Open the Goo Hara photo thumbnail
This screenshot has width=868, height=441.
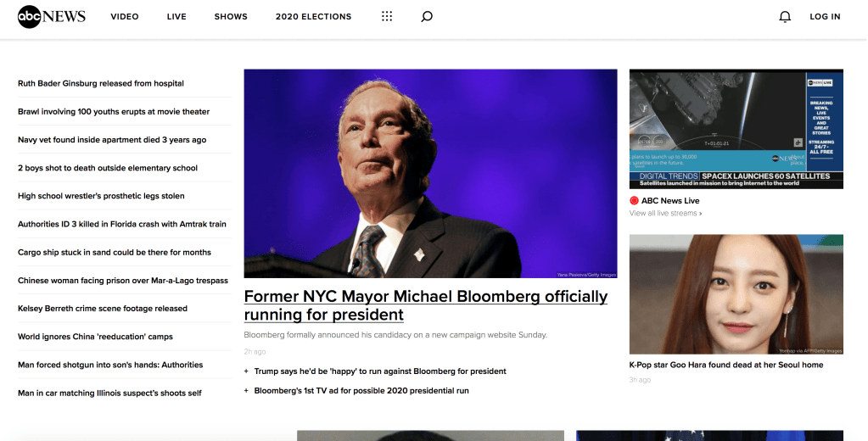[736, 294]
